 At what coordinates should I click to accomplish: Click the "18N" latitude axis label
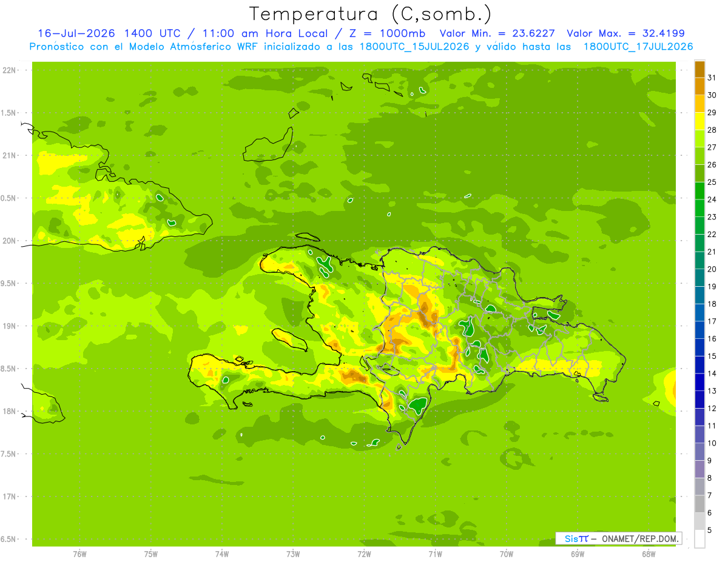(x=10, y=412)
